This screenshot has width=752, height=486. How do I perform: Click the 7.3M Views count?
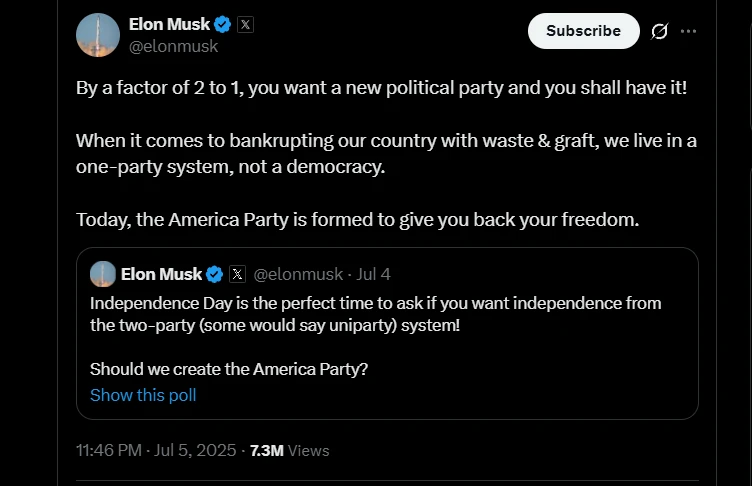coord(290,450)
